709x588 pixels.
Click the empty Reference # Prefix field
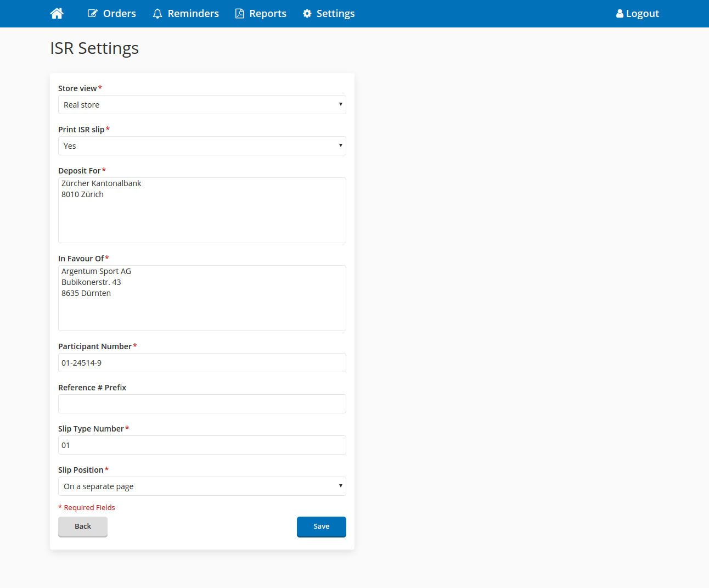[x=202, y=404]
